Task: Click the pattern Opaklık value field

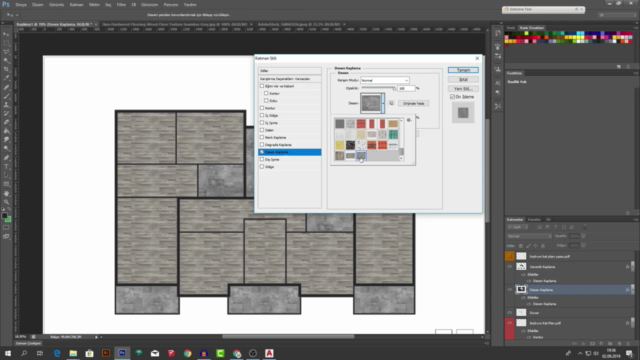Action: [x=406, y=88]
